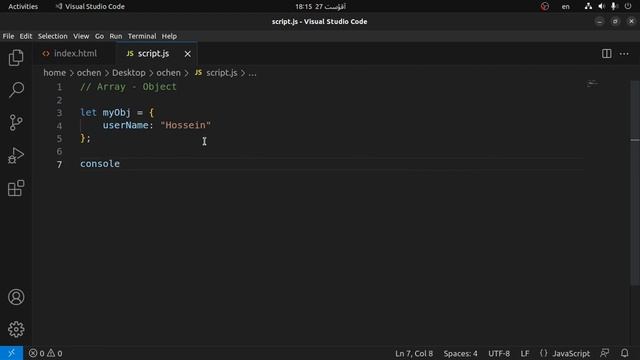Open the Run and Debug view
The image size is (640, 360).
[x=16, y=156]
